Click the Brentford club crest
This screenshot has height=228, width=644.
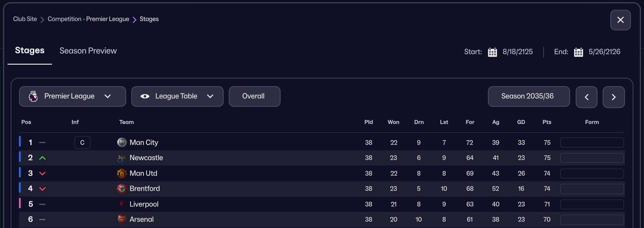click(x=122, y=189)
